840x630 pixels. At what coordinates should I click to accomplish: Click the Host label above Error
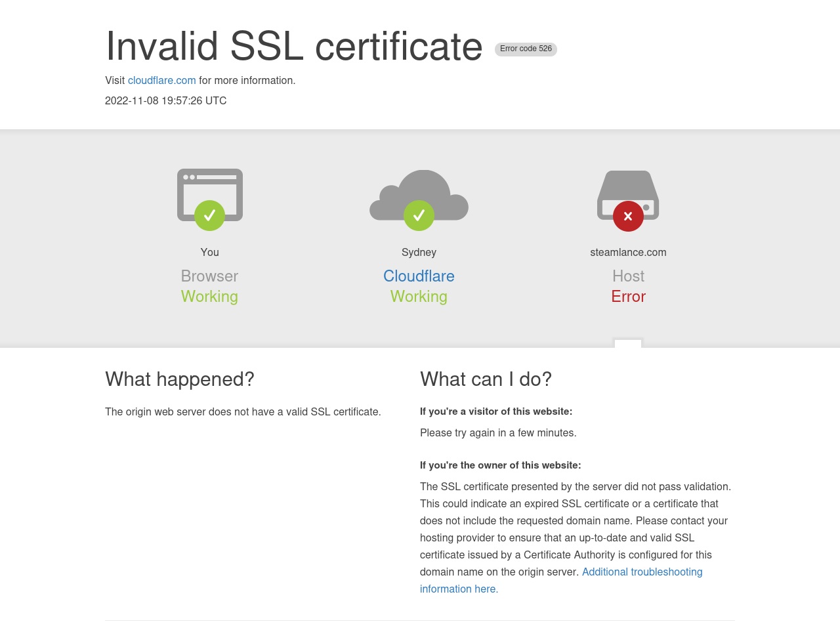point(628,276)
